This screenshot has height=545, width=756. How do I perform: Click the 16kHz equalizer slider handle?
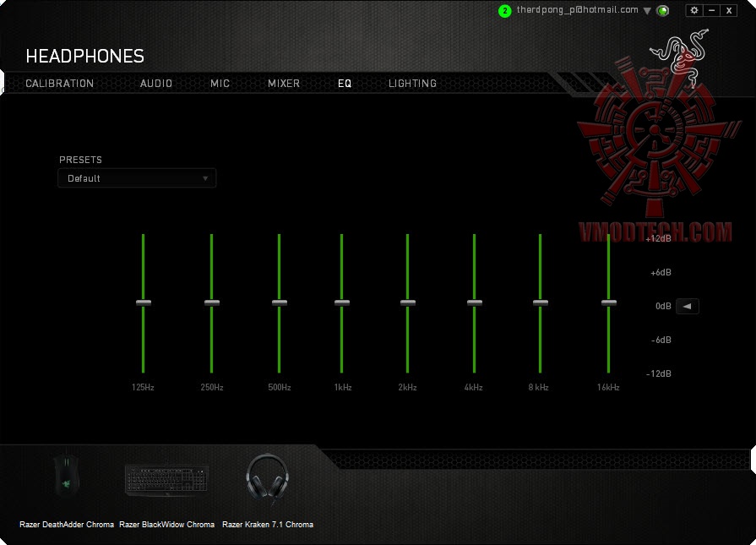point(608,302)
